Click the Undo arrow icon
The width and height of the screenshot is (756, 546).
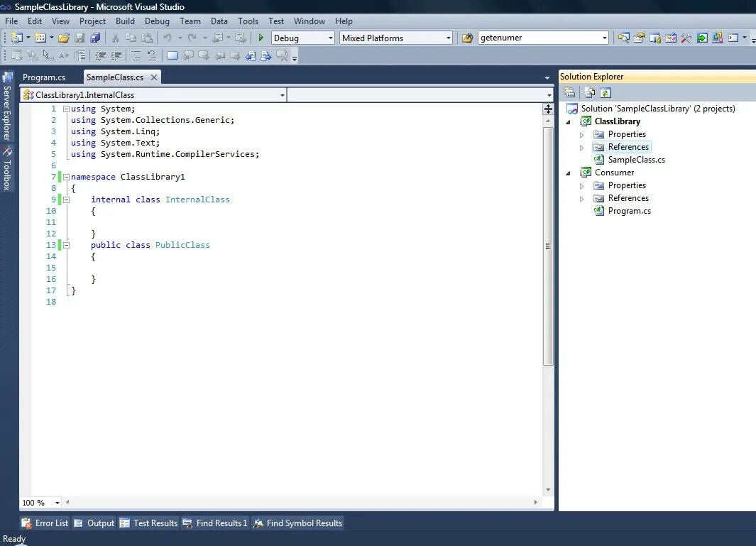[x=168, y=38]
